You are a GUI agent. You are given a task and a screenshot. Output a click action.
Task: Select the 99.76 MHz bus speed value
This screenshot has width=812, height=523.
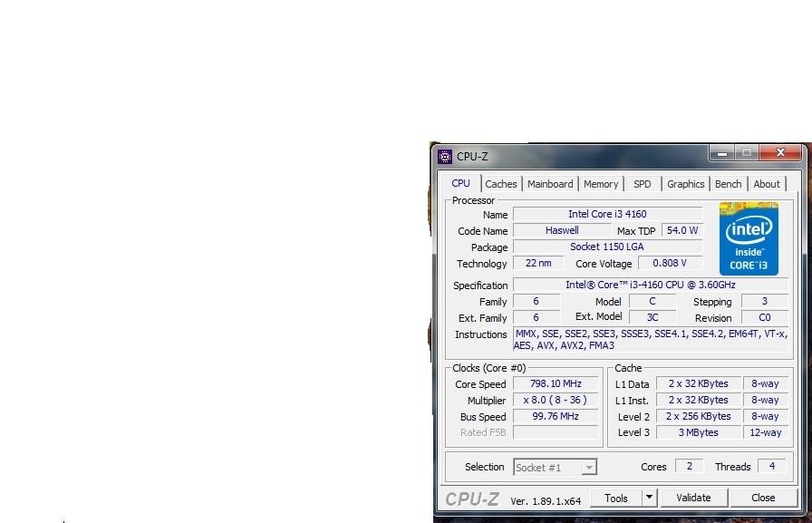point(556,416)
